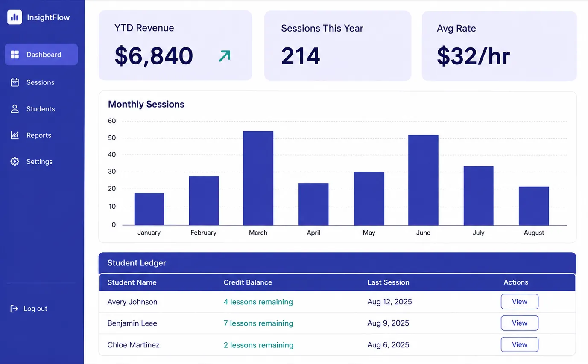Click the Sessions This Year card
The width and height of the screenshot is (588, 364).
click(x=338, y=45)
